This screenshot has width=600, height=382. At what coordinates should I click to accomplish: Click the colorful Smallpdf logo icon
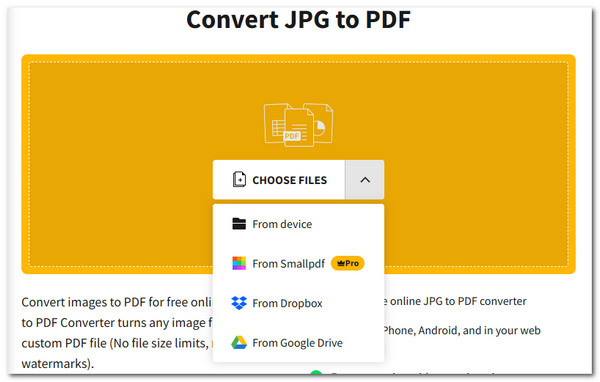point(239,263)
